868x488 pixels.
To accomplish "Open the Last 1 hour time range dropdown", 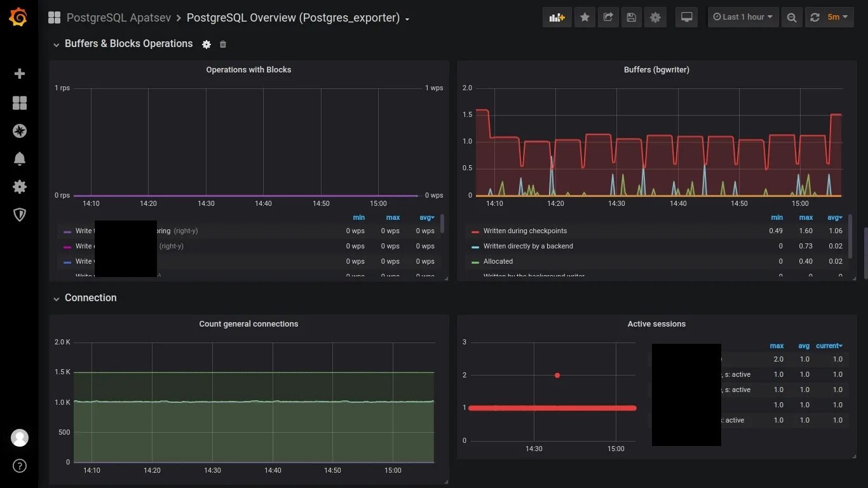I will pyautogui.click(x=743, y=17).
